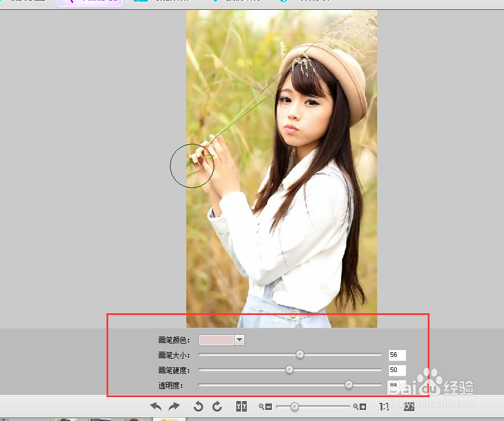The image size is (504, 421).
Task: Click the brush hardness field showing 50
Action: pyautogui.click(x=397, y=370)
